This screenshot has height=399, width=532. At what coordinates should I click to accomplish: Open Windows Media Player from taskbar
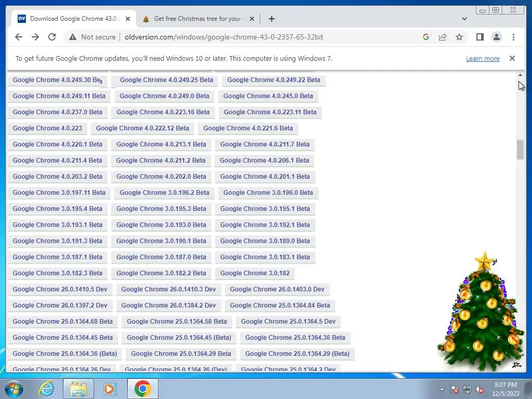(x=110, y=389)
